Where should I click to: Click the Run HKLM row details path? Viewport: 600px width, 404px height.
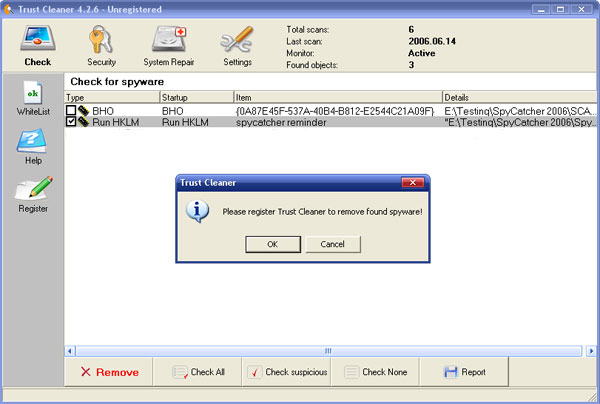520,122
